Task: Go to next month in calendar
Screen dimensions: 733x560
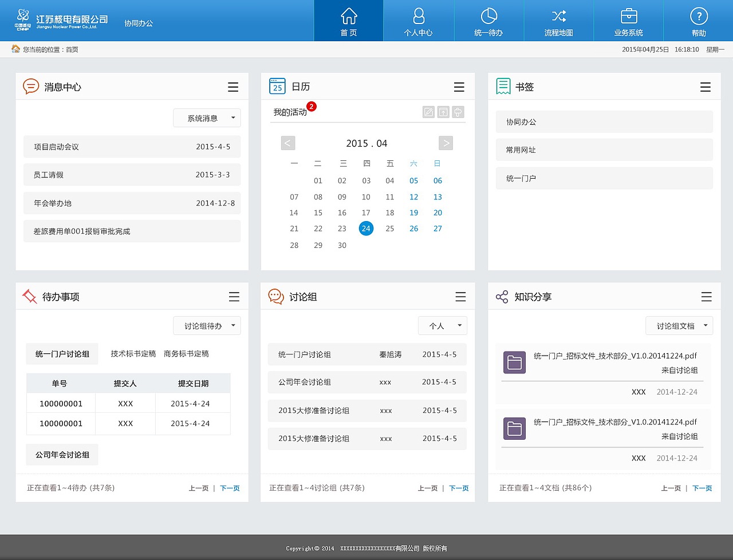Action: (x=446, y=143)
